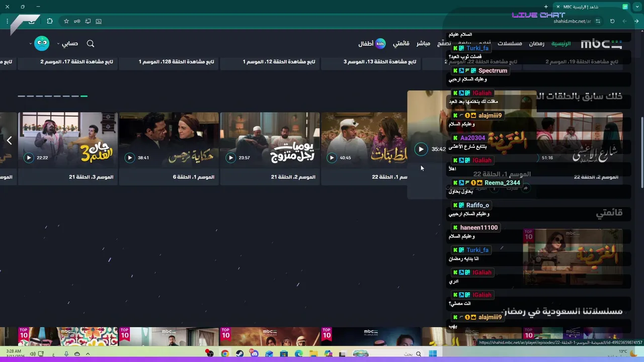Click the taskbar volume speaker icon
644x362 pixels.
(33, 354)
